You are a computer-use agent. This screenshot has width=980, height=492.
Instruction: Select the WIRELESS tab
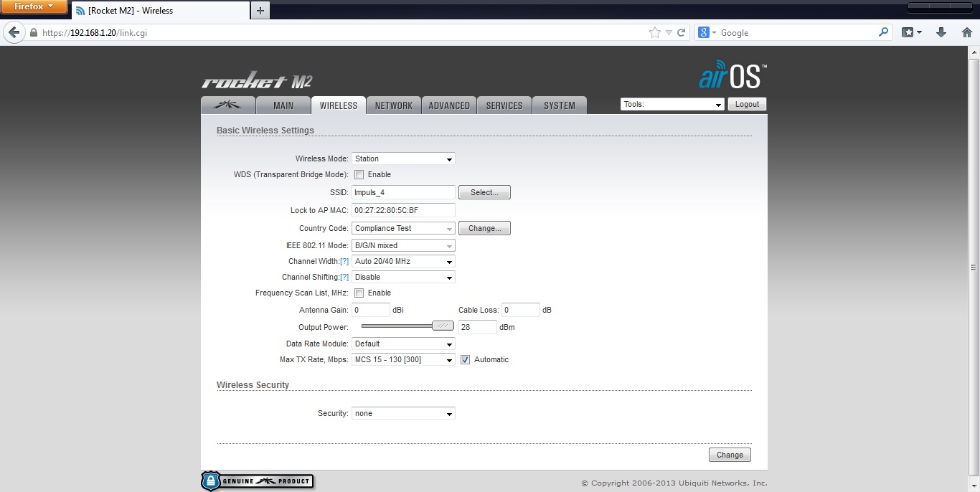339,105
